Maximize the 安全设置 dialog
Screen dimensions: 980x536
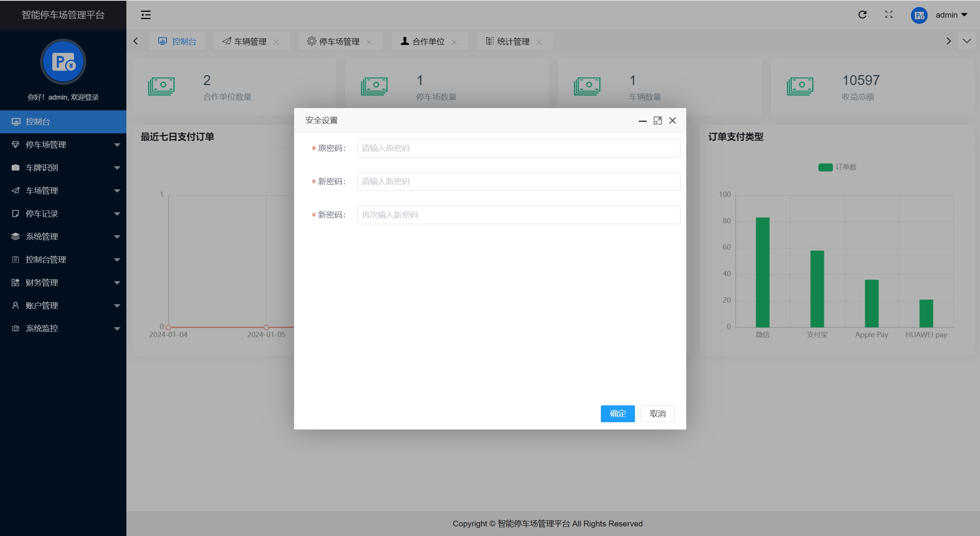tap(657, 121)
